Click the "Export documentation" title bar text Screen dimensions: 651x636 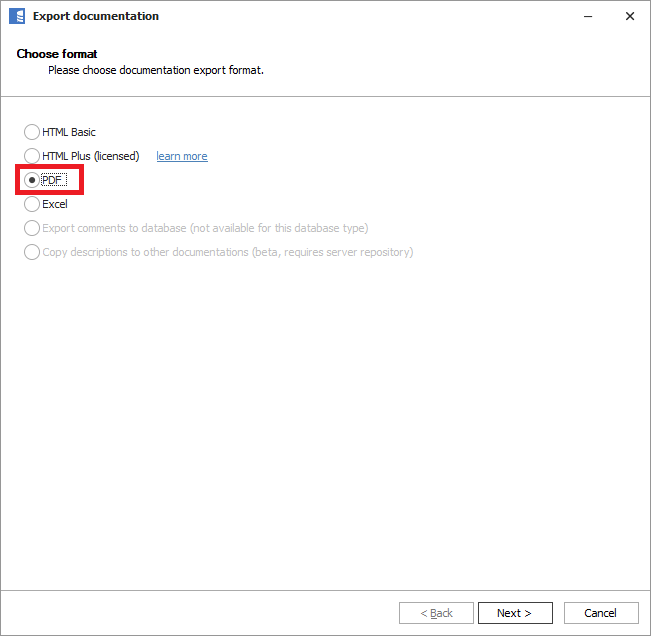coord(96,16)
